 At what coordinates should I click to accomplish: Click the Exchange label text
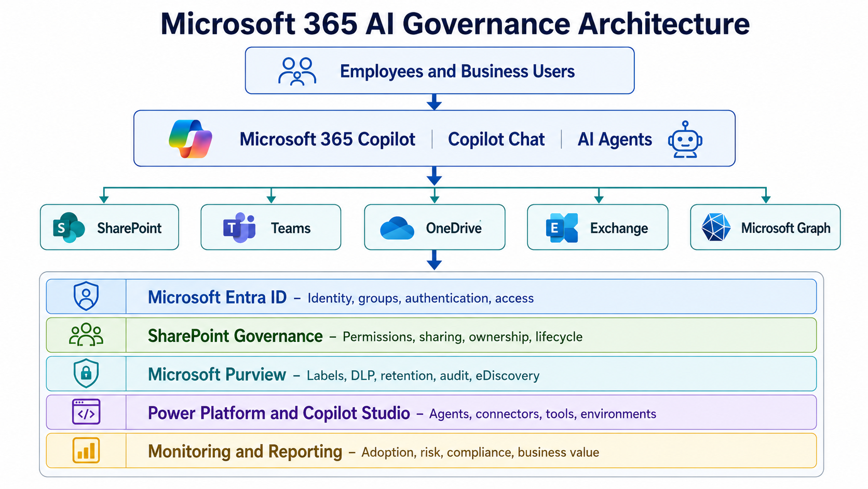click(619, 229)
